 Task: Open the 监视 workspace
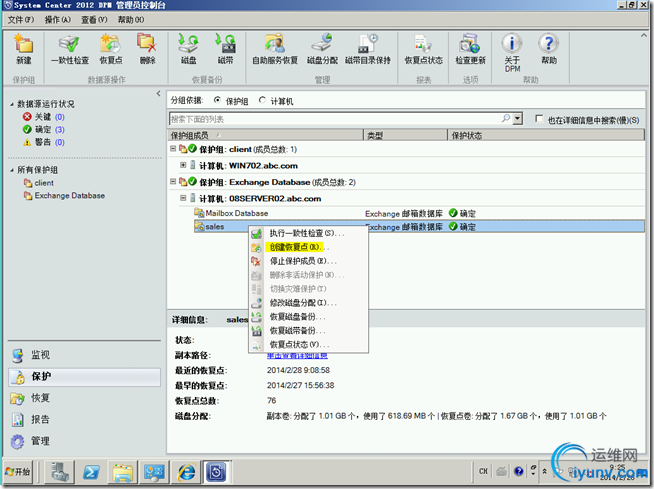pyautogui.click(x=84, y=355)
